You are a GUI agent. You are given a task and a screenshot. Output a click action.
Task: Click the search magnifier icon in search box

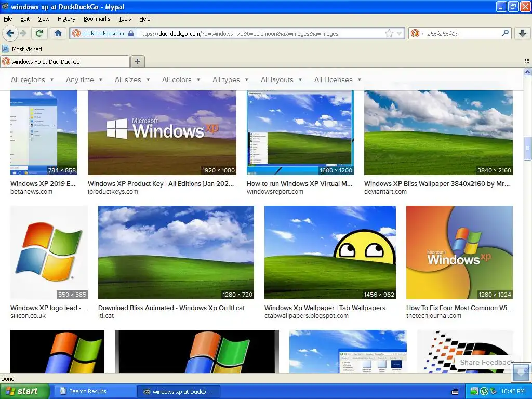pyautogui.click(x=505, y=33)
